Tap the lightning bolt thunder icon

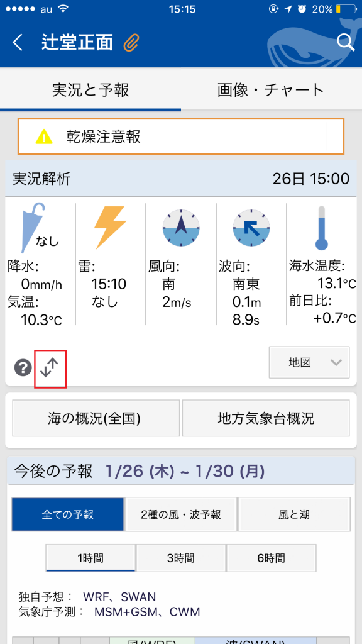pos(111,227)
